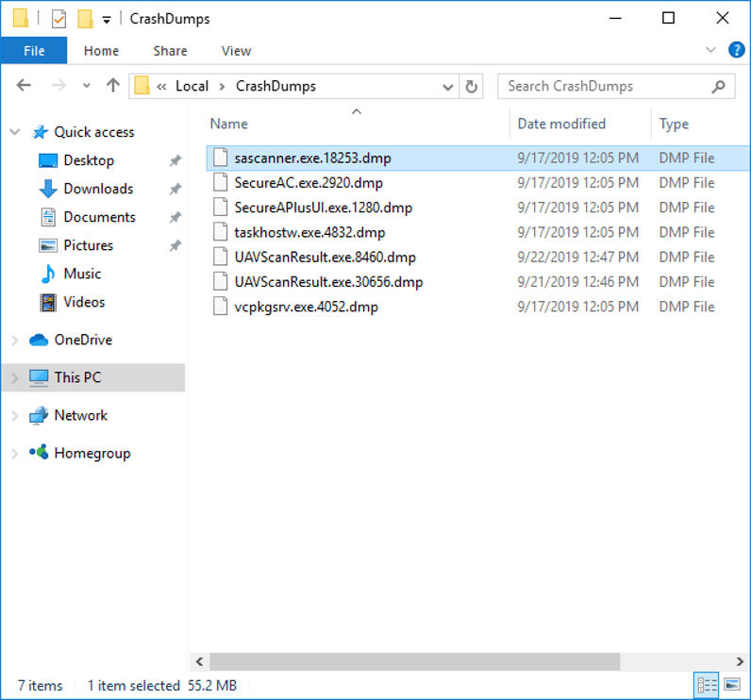
Task: Select file UAVScanResult.exe.30656.dmp
Action: tap(328, 282)
